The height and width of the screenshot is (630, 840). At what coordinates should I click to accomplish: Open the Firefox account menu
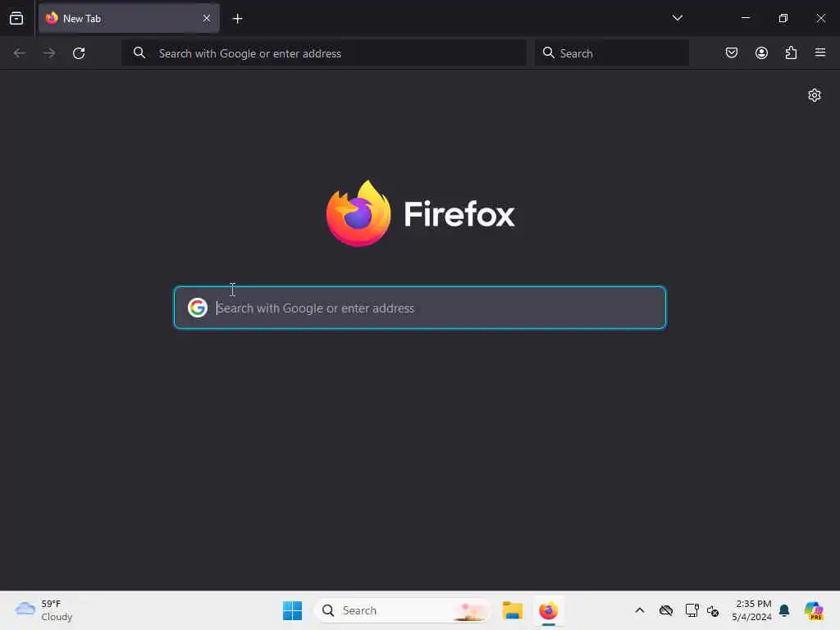pyautogui.click(x=761, y=52)
